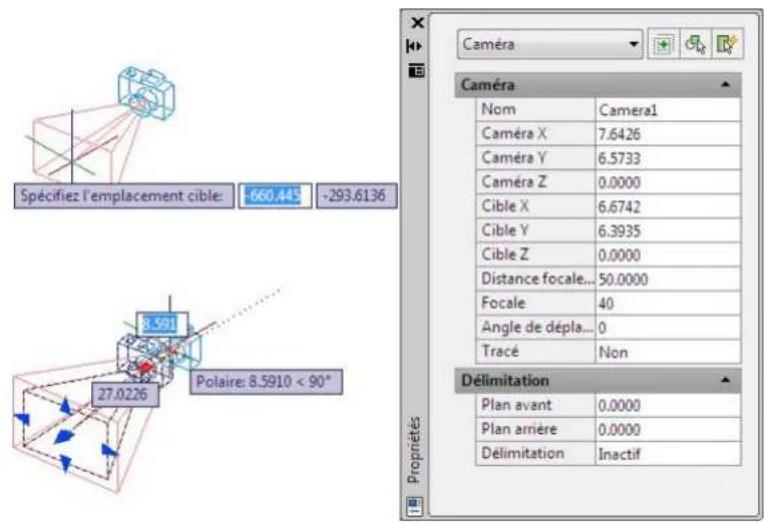Click Cible X value 6.6742
The height and width of the screenshot is (523, 765).
coord(668,207)
